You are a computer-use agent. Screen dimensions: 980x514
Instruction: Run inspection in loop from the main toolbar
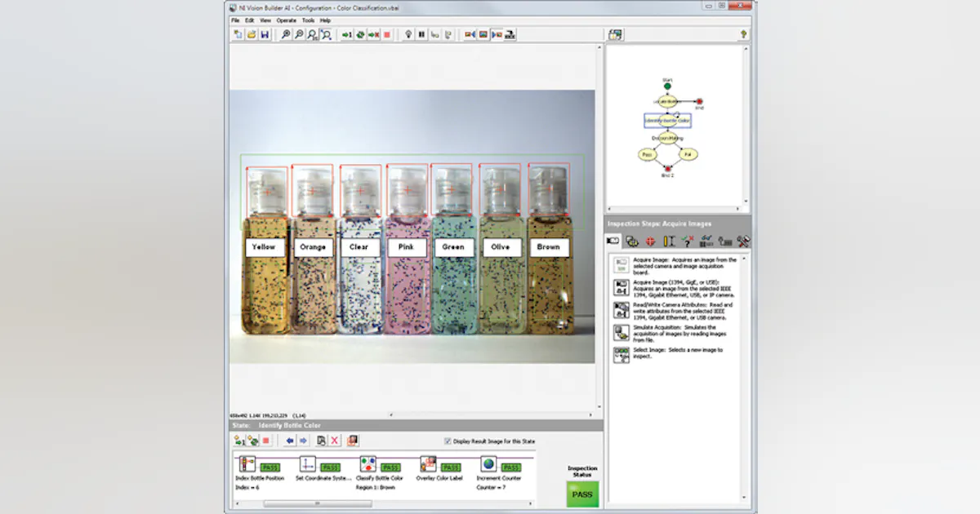click(x=360, y=34)
